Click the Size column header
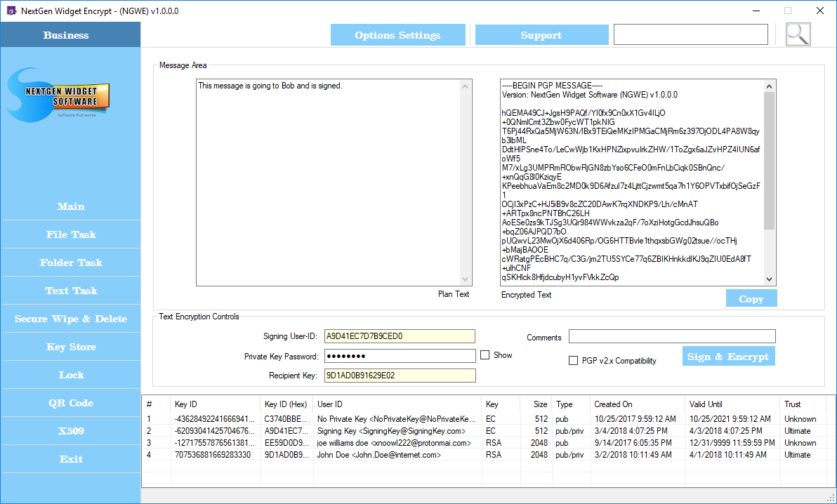 535,404
